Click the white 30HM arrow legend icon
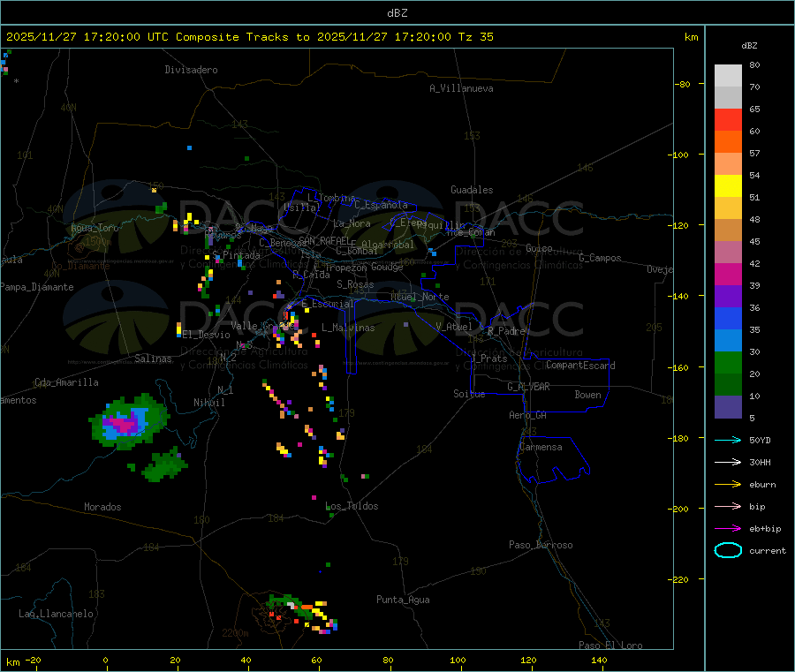Viewport: 795px width, 672px height. coord(728,462)
